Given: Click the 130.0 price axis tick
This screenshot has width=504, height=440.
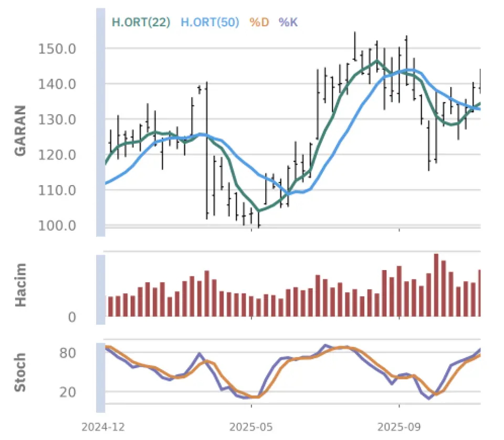Looking at the screenshot, I should [58, 120].
